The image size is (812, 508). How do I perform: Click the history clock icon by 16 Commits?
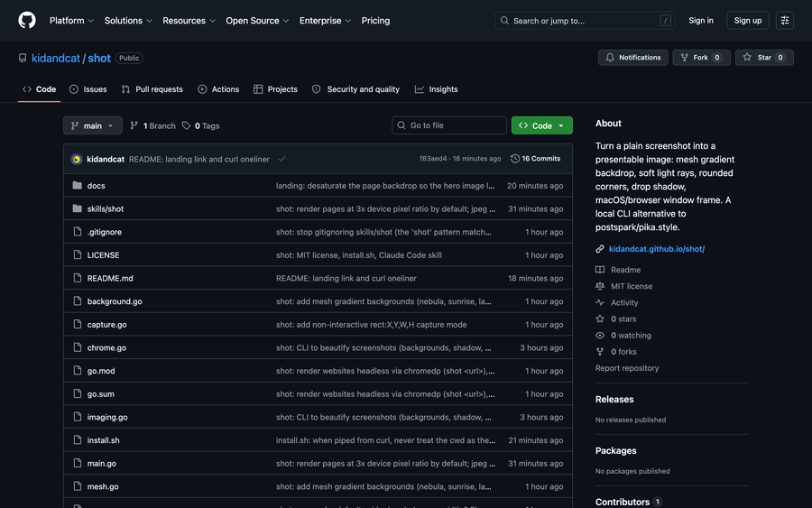[x=515, y=159]
